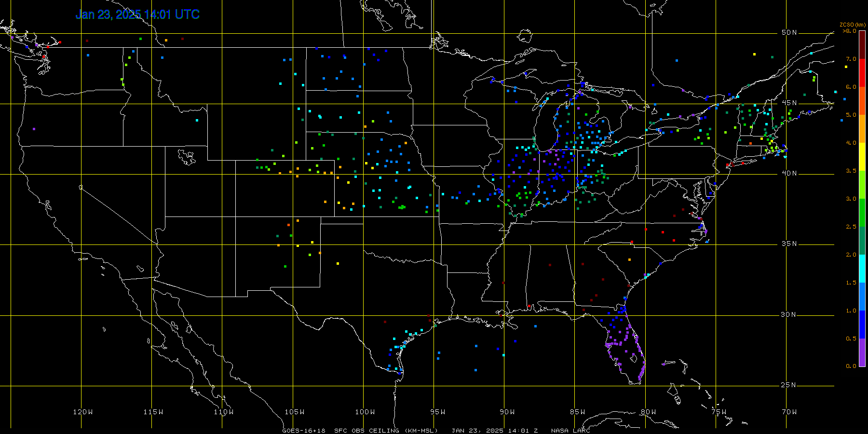
Task: Click the 'Jan 23, 2025 14:01 UTC' title
Action: [137, 14]
